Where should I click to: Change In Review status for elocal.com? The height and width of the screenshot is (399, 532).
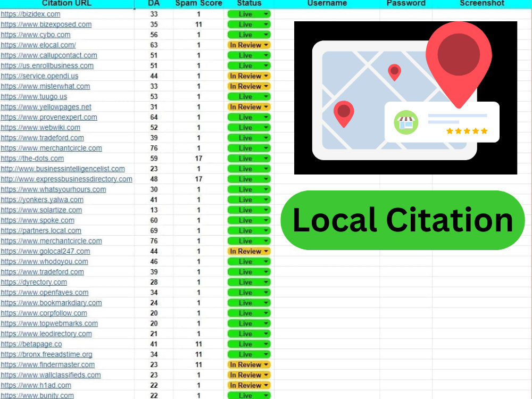[267, 45]
